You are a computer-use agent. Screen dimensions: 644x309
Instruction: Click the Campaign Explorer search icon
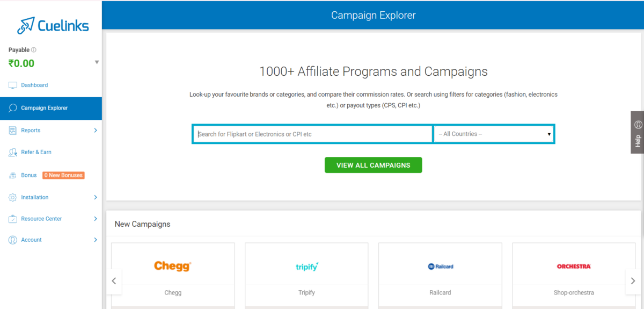click(13, 108)
